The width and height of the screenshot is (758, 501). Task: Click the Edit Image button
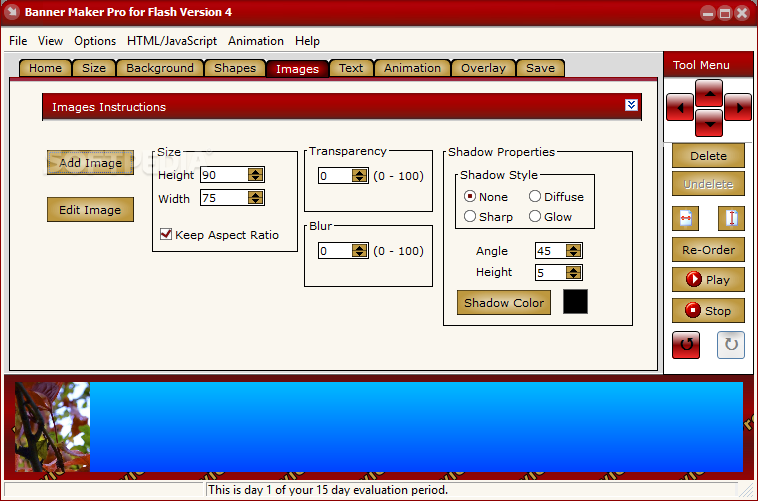click(x=90, y=209)
